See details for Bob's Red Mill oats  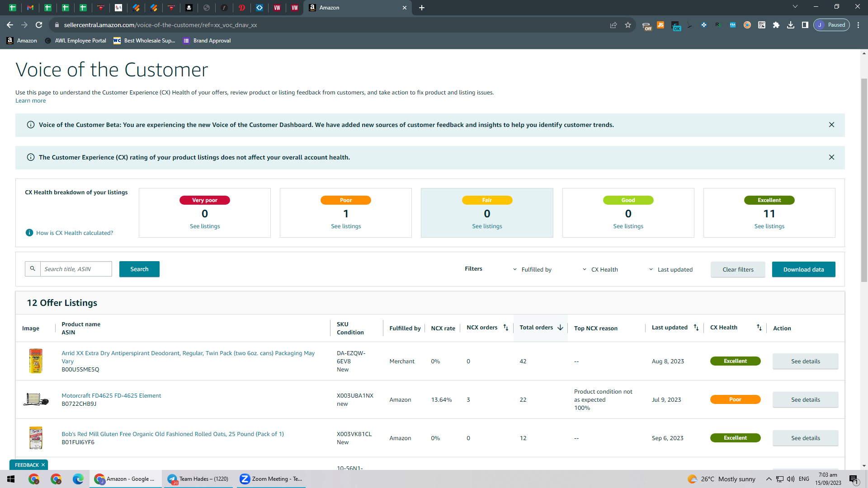805,438
